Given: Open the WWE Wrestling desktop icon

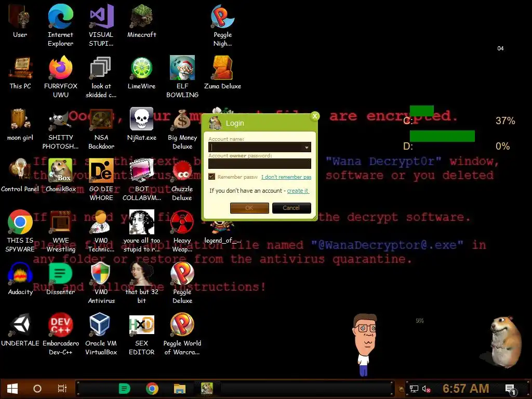Looking at the screenshot, I should click(x=60, y=231).
